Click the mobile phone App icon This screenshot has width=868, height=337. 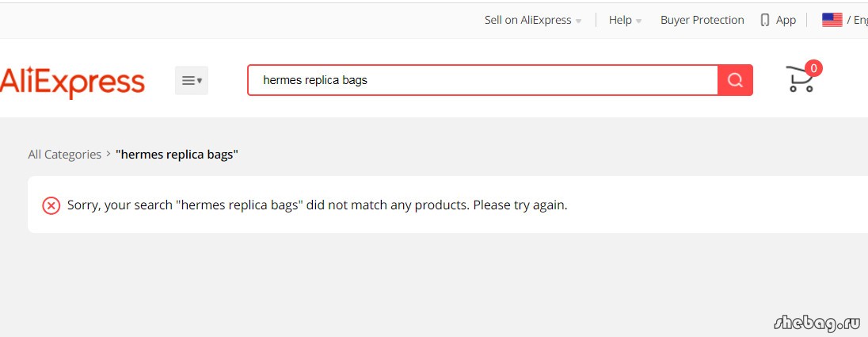tap(765, 21)
